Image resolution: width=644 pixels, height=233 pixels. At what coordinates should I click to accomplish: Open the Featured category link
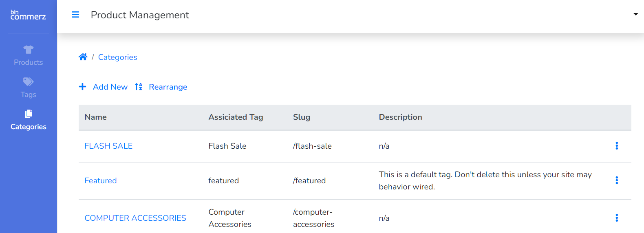(x=101, y=180)
